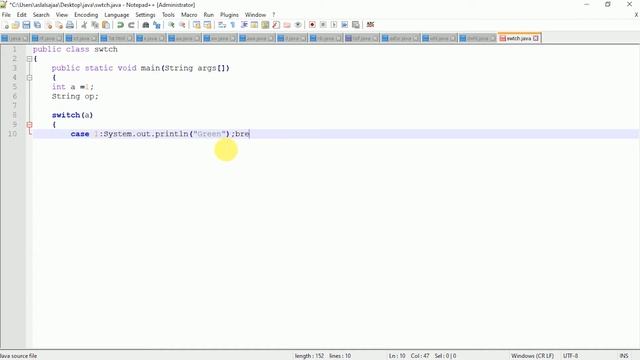Click the 'switch(a)' code line

pos(72,115)
